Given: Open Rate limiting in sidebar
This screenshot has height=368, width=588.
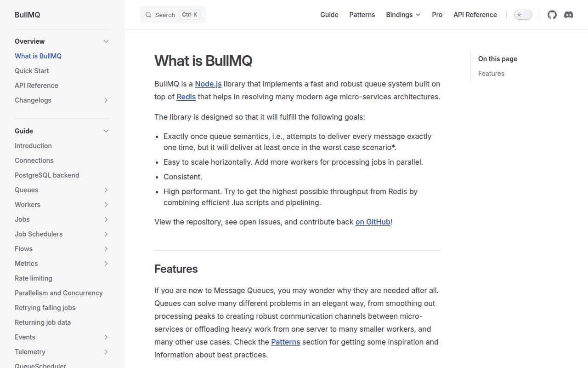Looking at the screenshot, I should (34, 278).
